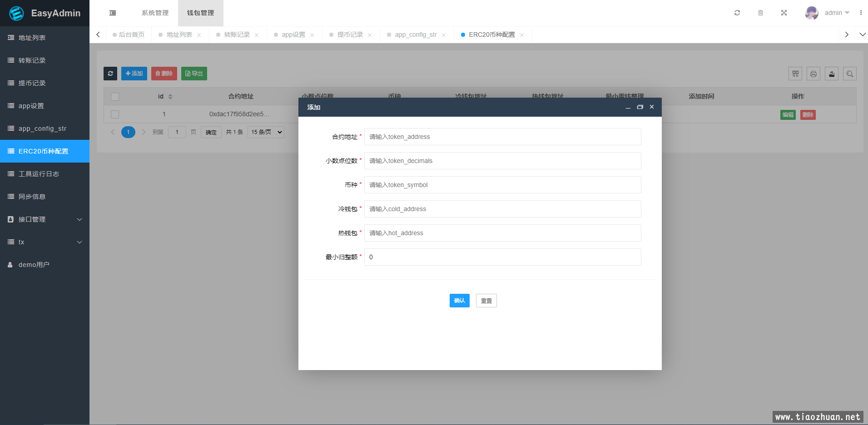
Task: Open 同步信息 in the sidebar
Action: click(x=45, y=197)
